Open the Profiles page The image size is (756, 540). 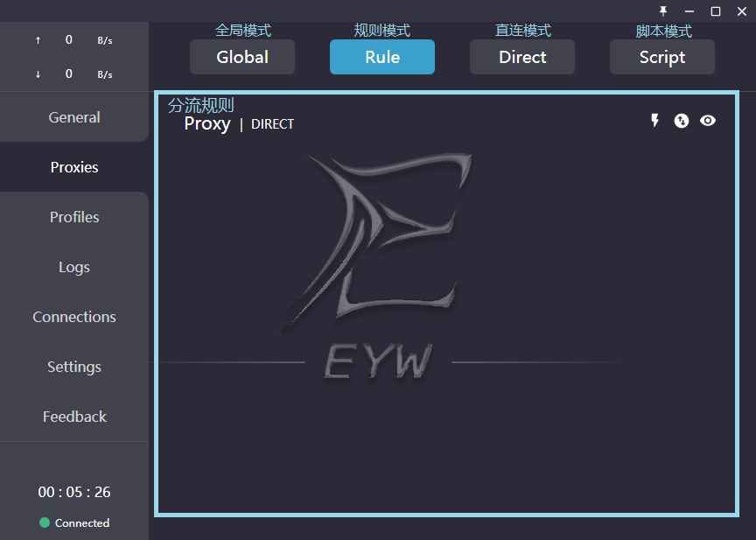74,217
